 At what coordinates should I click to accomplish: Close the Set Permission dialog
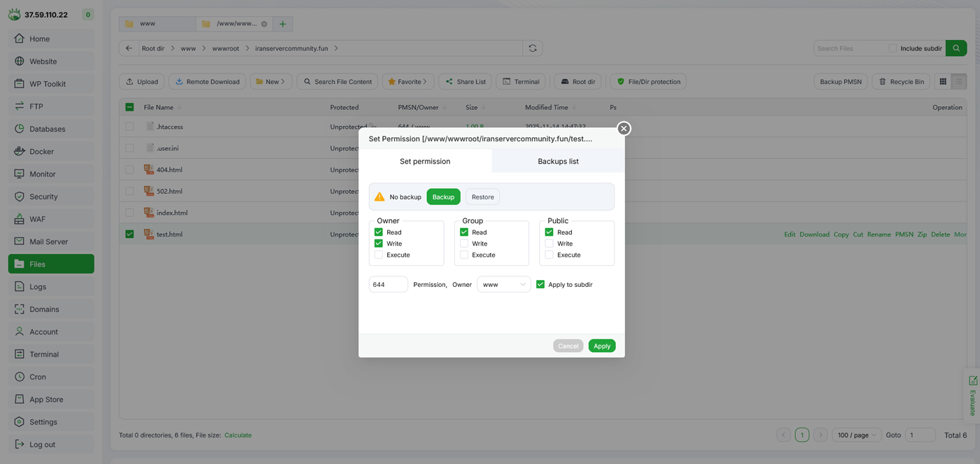point(624,128)
